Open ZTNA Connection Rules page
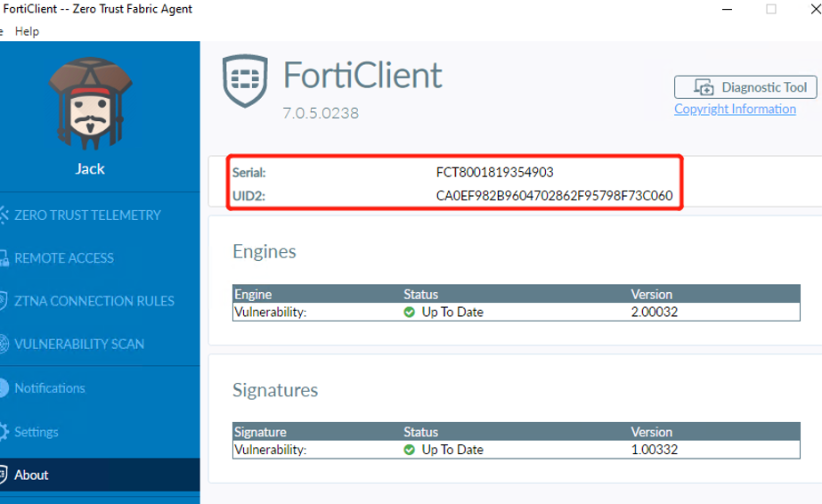This screenshot has width=822, height=504. [94, 301]
